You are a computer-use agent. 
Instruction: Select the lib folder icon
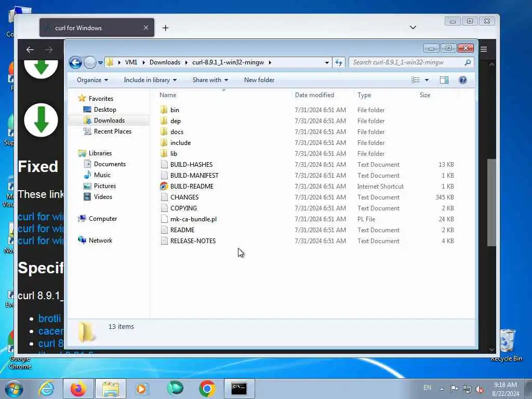(164, 153)
